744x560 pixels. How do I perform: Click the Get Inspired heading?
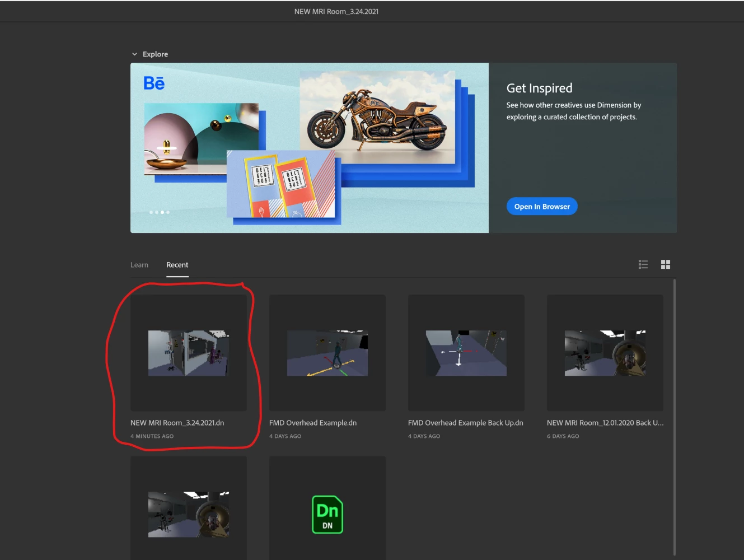coord(540,88)
